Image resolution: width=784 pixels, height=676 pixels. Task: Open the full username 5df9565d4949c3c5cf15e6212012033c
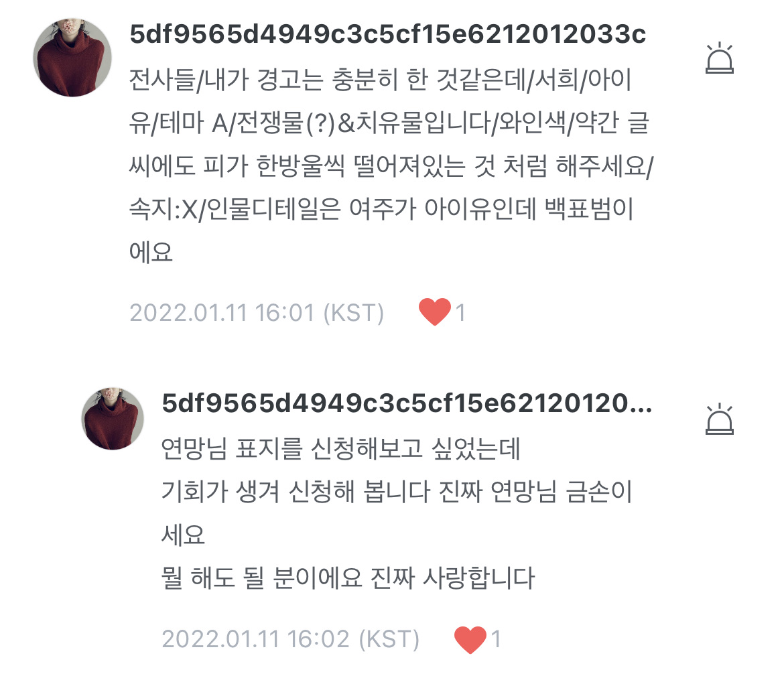click(x=387, y=34)
